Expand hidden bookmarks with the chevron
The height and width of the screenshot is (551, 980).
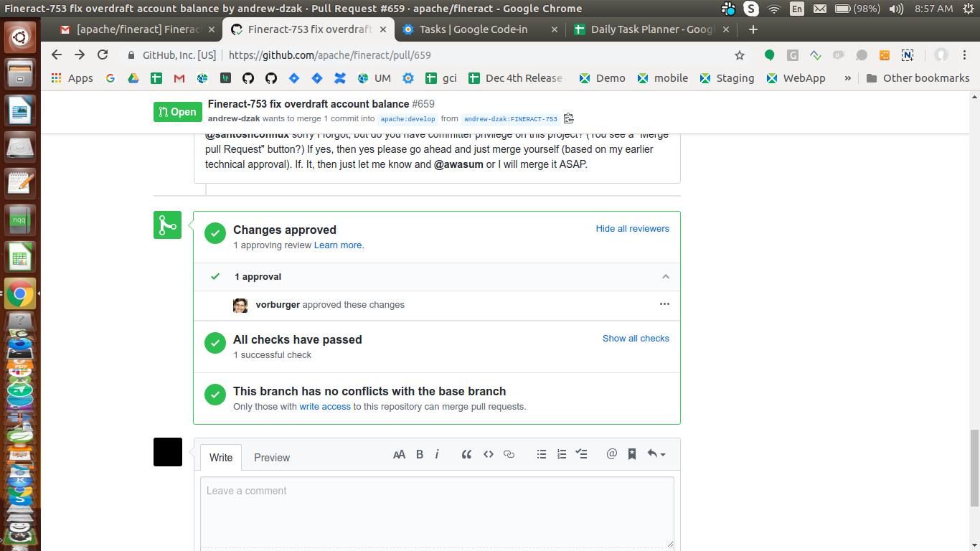tap(847, 78)
